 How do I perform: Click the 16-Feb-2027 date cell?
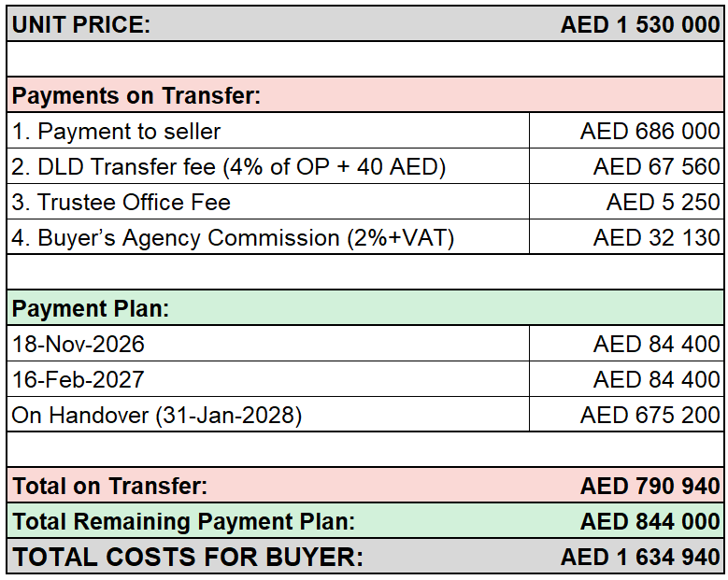pos(268,379)
